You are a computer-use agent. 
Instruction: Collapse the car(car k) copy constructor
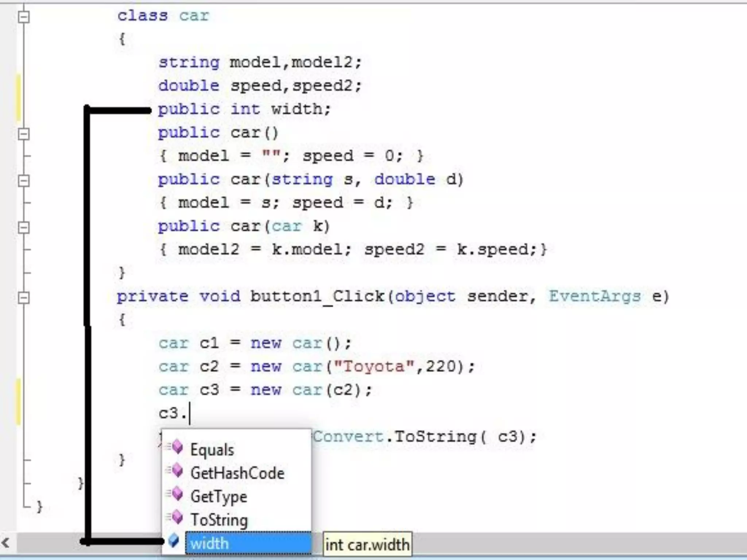(24, 227)
